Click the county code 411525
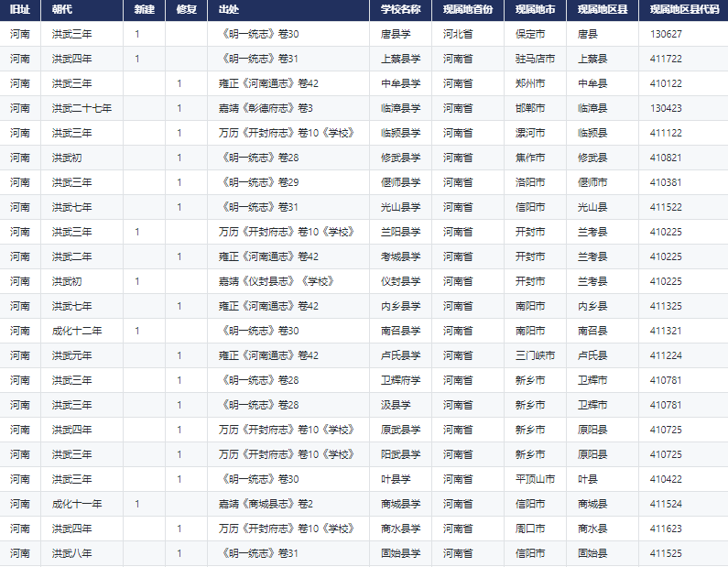The width and height of the screenshot is (728, 567). pos(666,553)
